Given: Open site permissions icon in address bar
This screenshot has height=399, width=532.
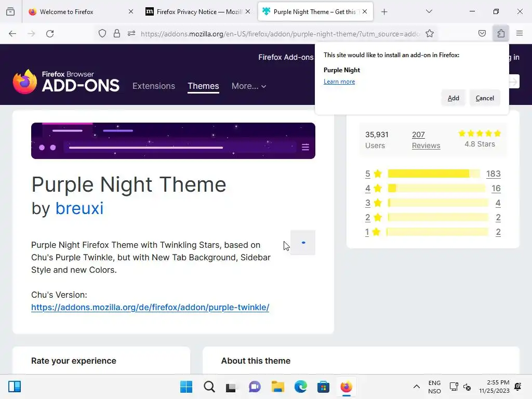Looking at the screenshot, I should click(131, 34).
